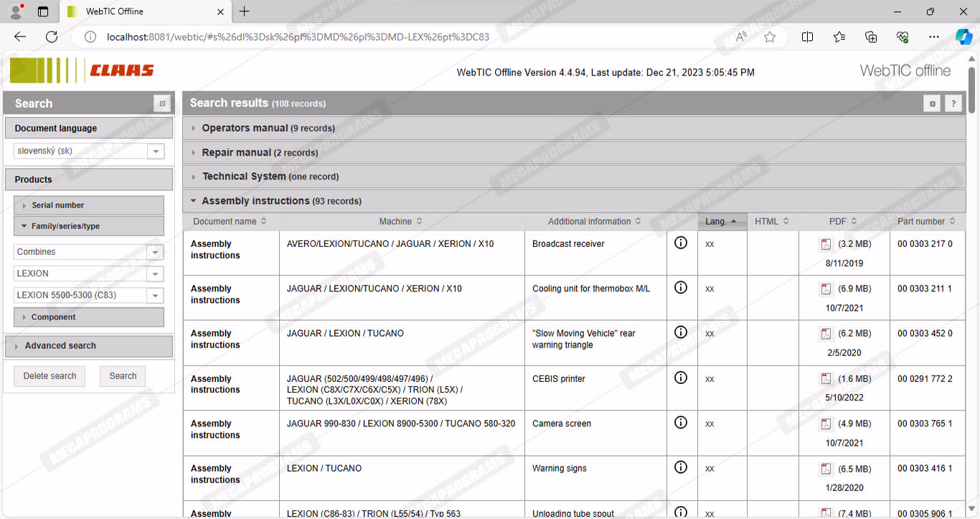Open help question mark icon in results header
The width and height of the screenshot is (980, 519).
click(x=953, y=103)
